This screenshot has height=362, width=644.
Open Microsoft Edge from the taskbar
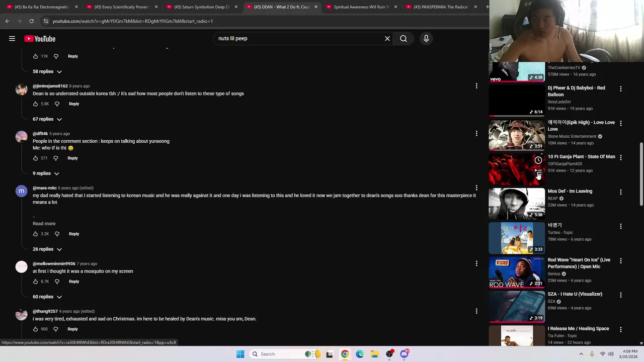click(360, 354)
